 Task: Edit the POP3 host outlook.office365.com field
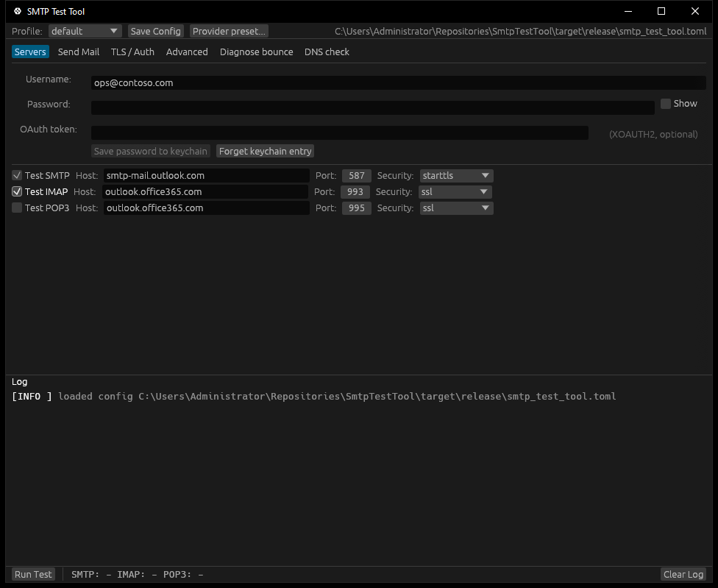click(x=207, y=208)
